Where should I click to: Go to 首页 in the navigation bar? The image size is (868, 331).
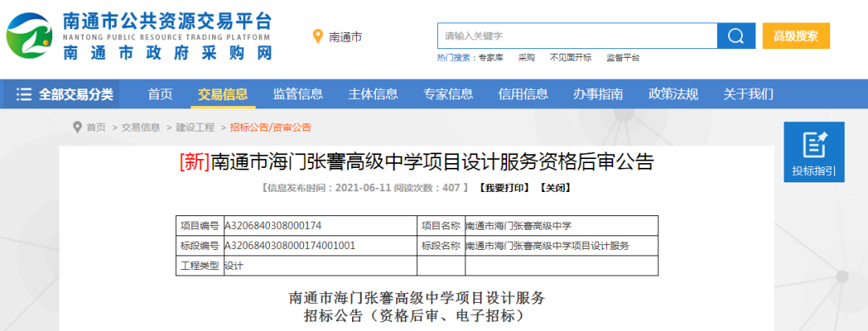pos(160,95)
